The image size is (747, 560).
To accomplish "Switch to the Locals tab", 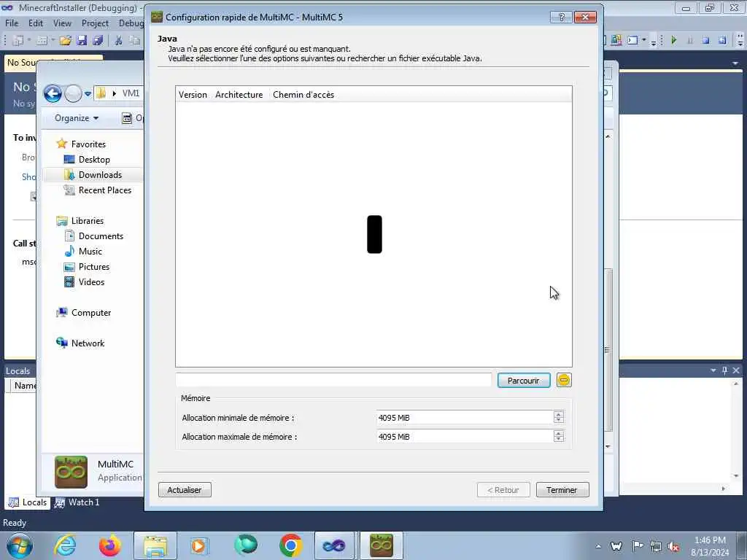I will pyautogui.click(x=28, y=502).
